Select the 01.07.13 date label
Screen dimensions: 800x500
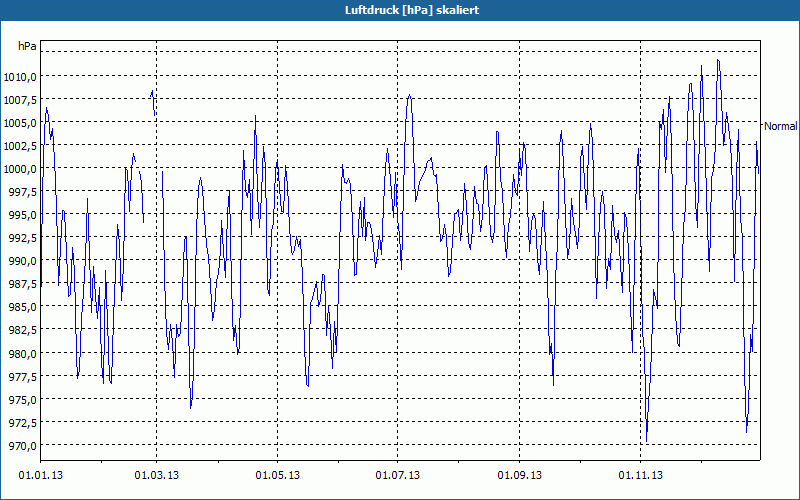click(x=398, y=476)
